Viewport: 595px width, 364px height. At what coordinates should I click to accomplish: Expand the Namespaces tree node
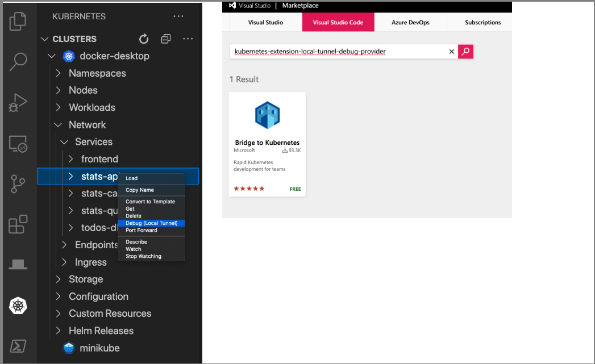[x=58, y=73]
